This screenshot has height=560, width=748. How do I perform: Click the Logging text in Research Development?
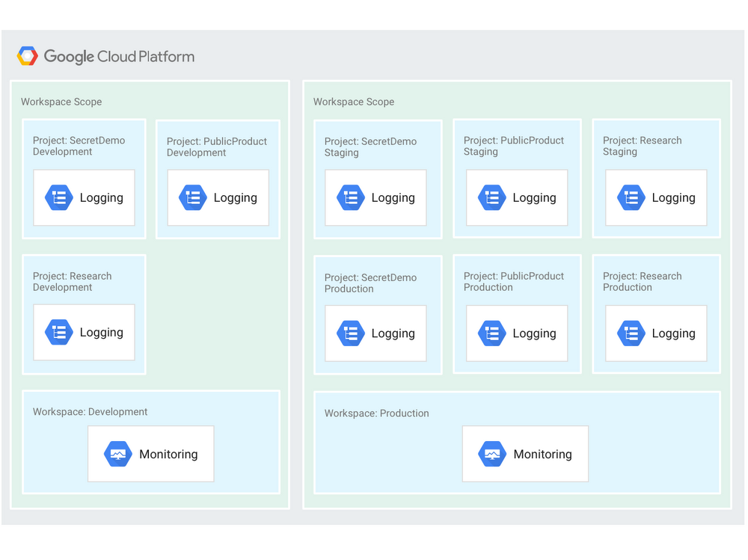[102, 333]
